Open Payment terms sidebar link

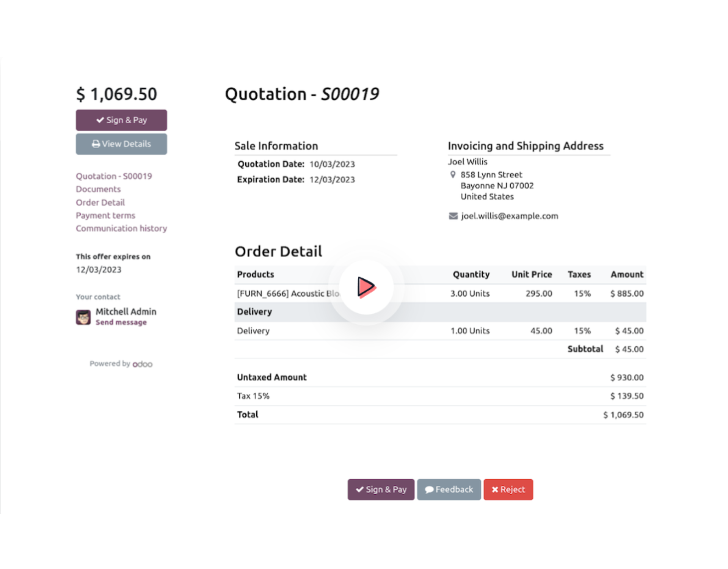point(105,215)
